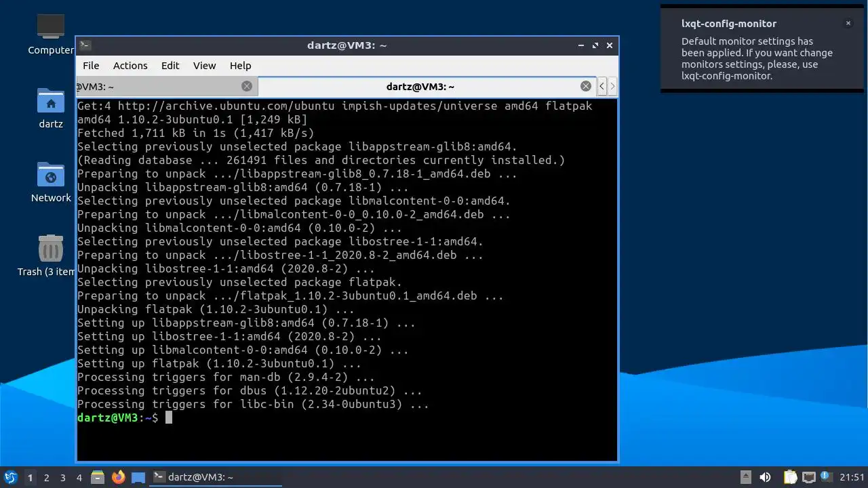Click 'Processing triggers for man-db' line
868x488 pixels.
pyautogui.click(x=226, y=378)
